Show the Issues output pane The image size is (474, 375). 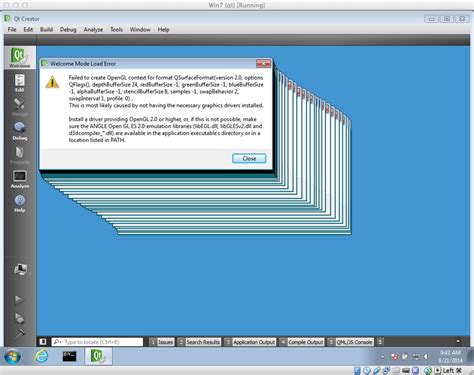point(162,342)
